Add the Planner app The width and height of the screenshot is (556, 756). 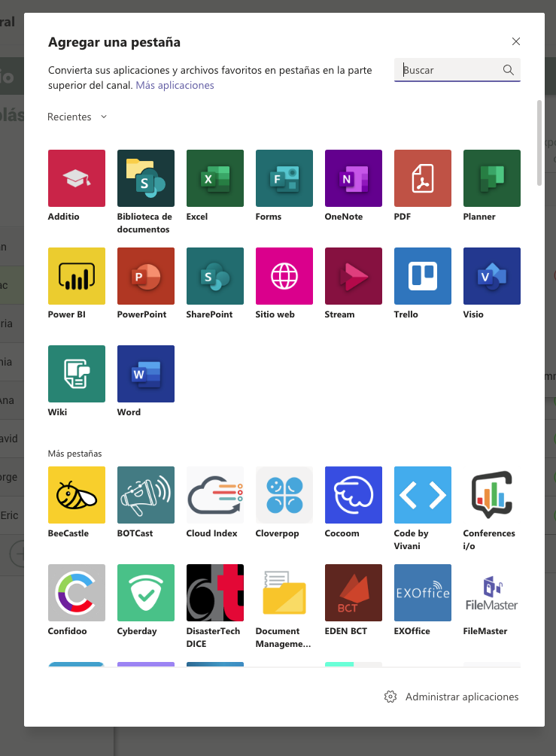pyautogui.click(x=492, y=178)
